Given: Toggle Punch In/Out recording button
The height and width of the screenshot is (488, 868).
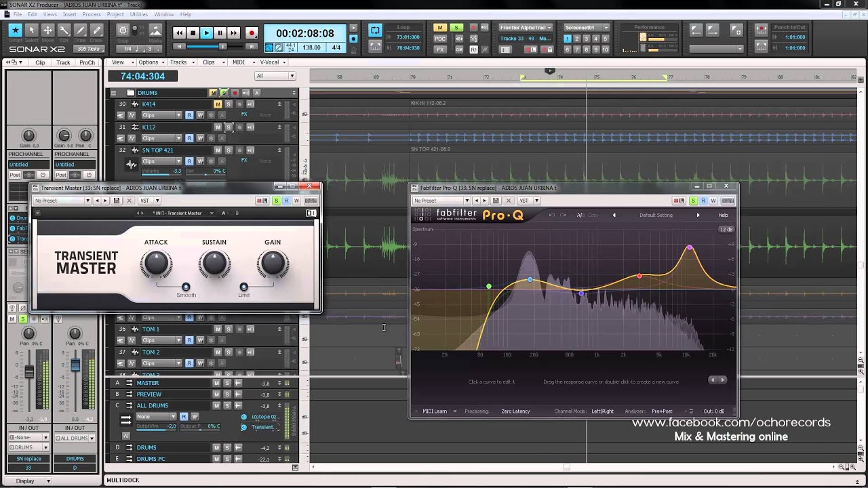Looking at the screenshot, I should [x=762, y=32].
